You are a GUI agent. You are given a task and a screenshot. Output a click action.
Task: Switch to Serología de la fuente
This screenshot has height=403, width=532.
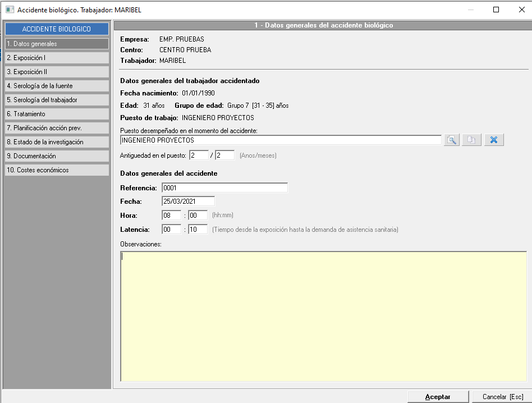point(57,86)
